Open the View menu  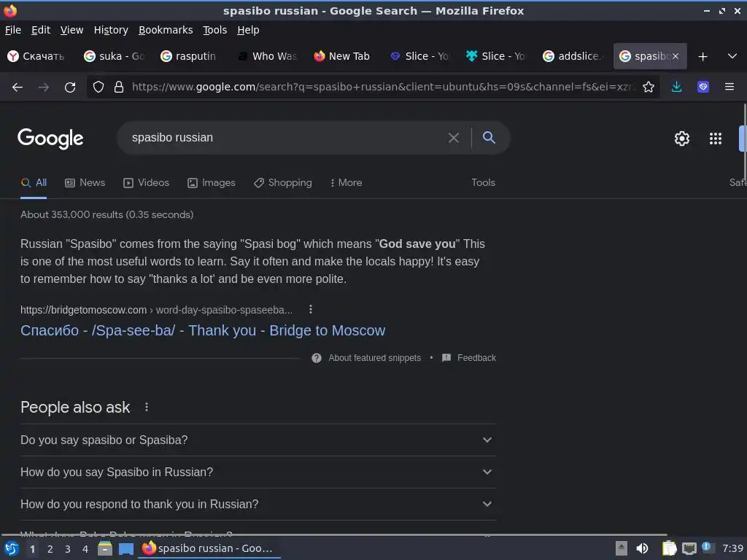click(71, 30)
